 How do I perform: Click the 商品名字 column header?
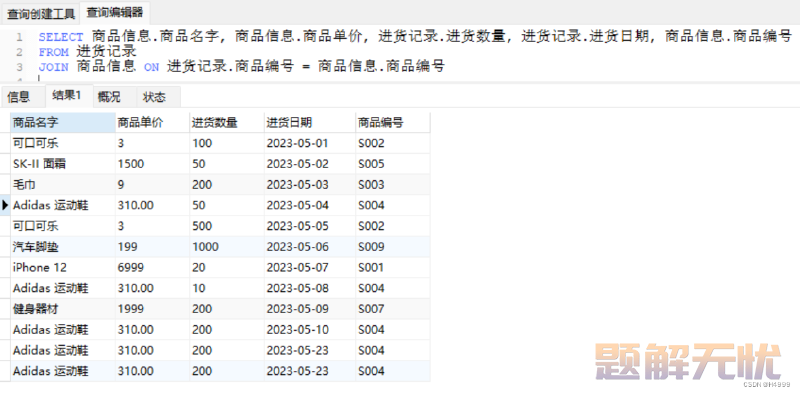63,122
